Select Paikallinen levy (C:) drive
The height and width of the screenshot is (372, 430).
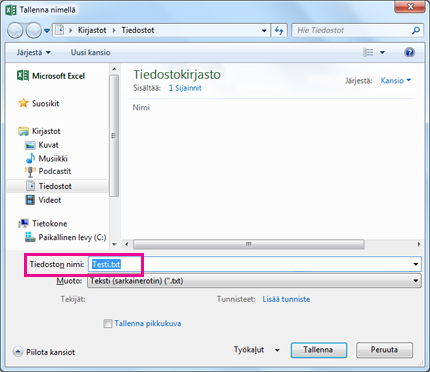(x=66, y=237)
